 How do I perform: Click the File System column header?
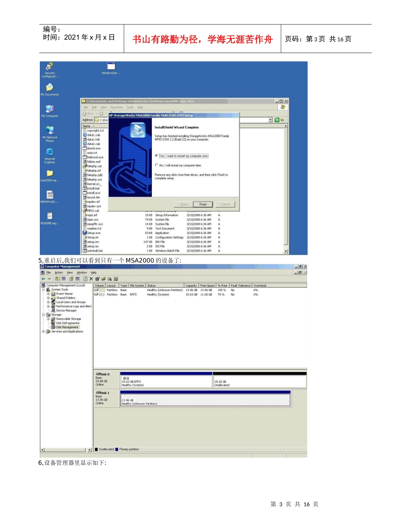tap(137, 285)
